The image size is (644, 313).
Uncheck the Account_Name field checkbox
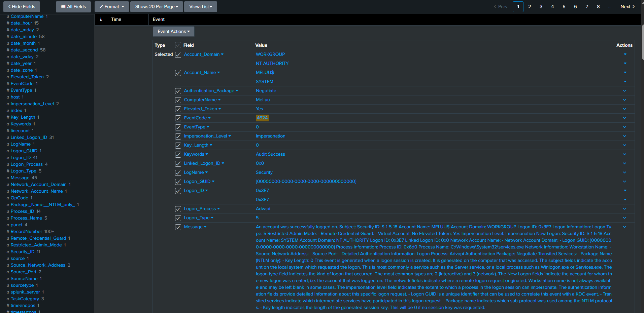coord(178,73)
